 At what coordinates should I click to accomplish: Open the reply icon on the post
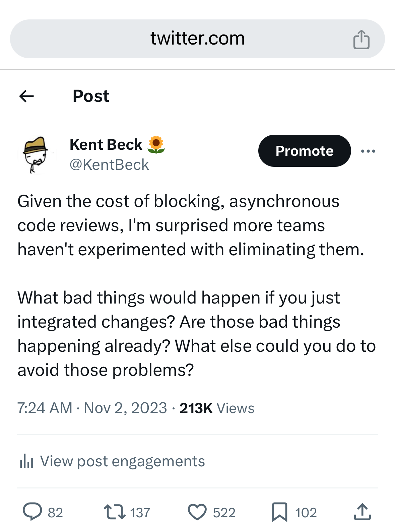pyautogui.click(x=32, y=511)
